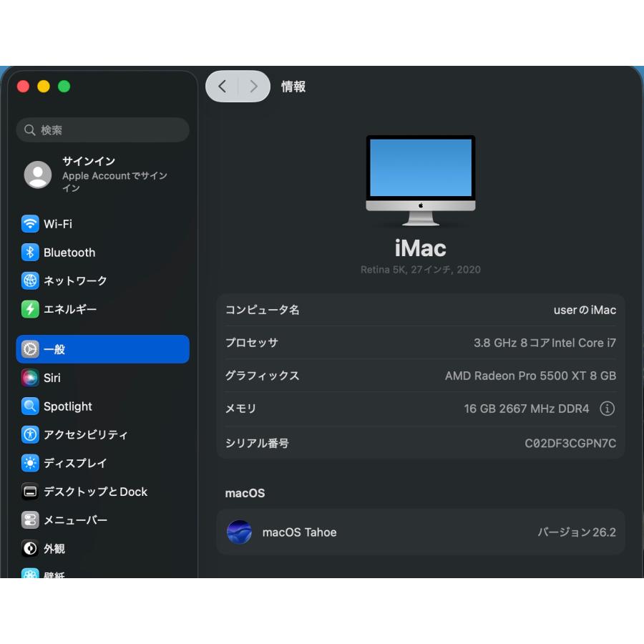Select the Siri sidebar label

pyautogui.click(x=52, y=377)
